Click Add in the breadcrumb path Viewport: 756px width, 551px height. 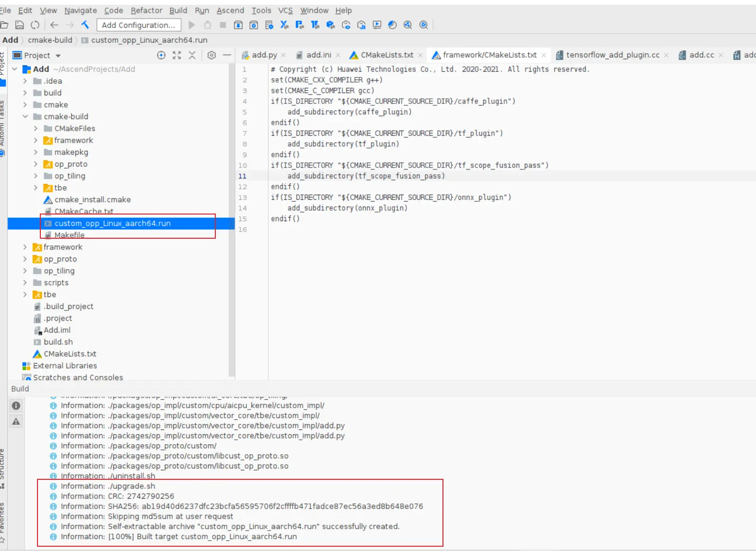10,40
